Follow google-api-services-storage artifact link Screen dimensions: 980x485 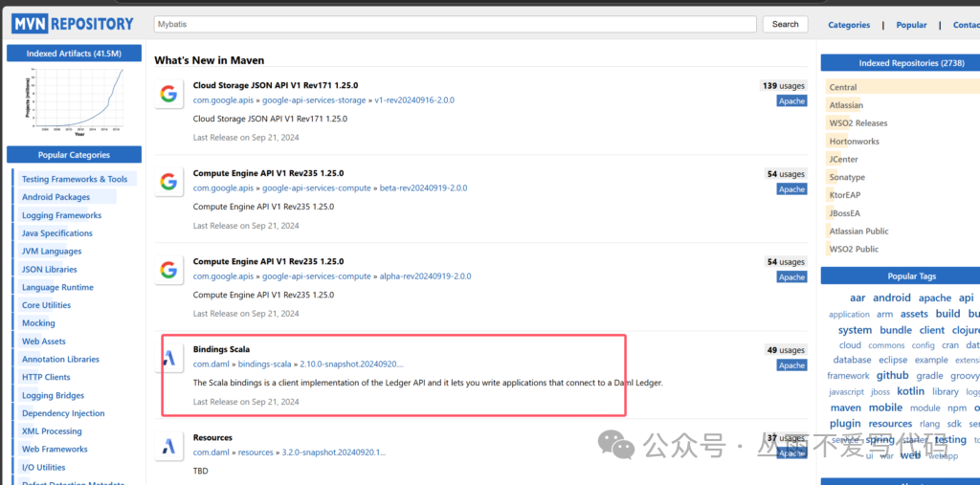point(314,100)
